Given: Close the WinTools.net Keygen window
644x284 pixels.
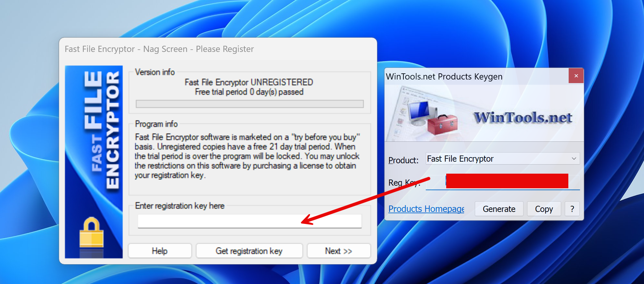Looking at the screenshot, I should (x=576, y=76).
